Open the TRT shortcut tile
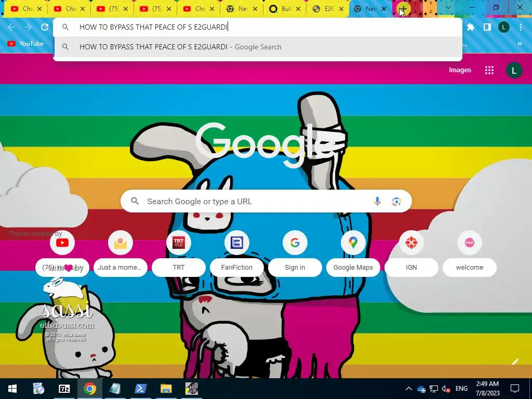532x399 pixels. point(179,254)
